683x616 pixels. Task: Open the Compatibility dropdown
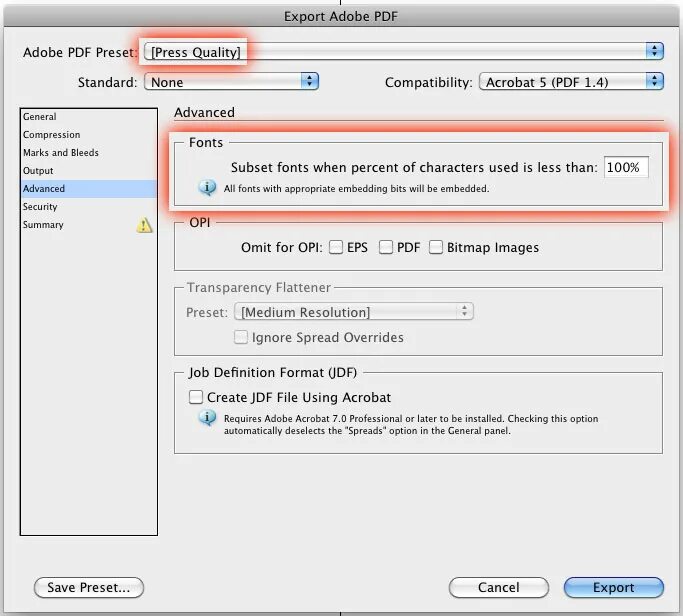pos(571,82)
